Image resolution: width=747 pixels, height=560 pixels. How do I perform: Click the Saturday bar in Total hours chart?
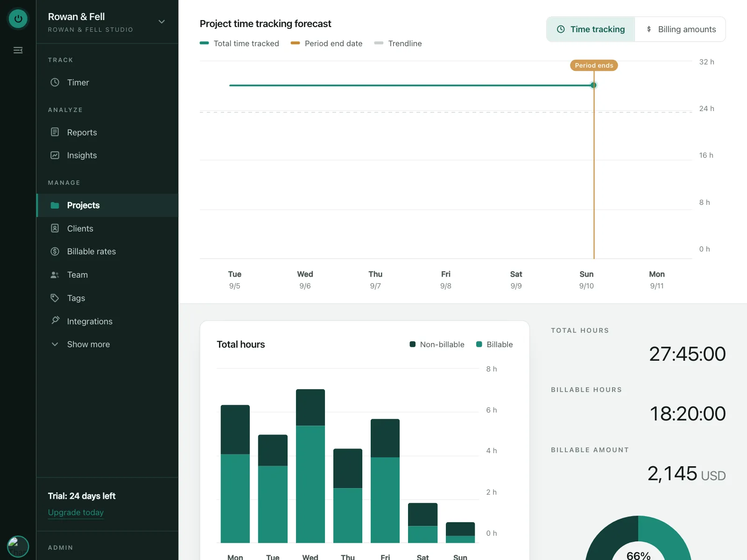pyautogui.click(x=423, y=523)
